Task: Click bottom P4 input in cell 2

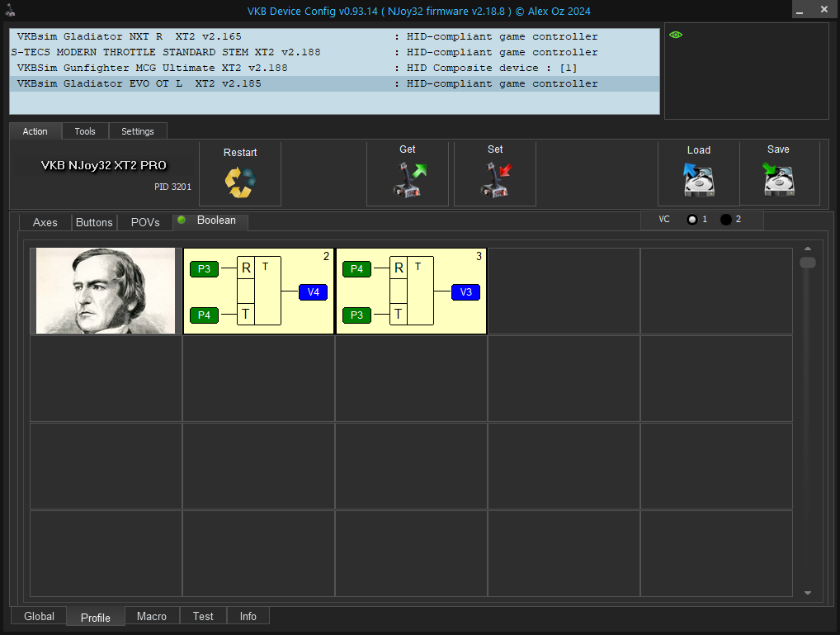Action: point(204,315)
